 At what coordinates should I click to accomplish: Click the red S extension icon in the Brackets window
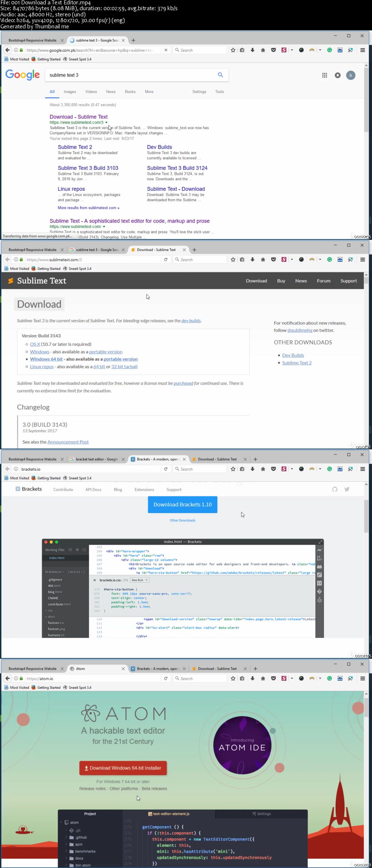(284, 469)
